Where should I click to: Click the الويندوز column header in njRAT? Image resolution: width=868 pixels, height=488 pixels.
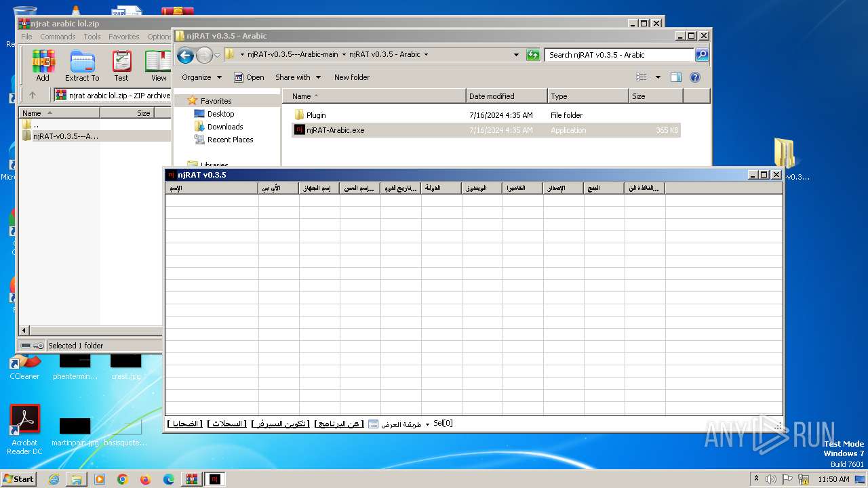(x=482, y=188)
